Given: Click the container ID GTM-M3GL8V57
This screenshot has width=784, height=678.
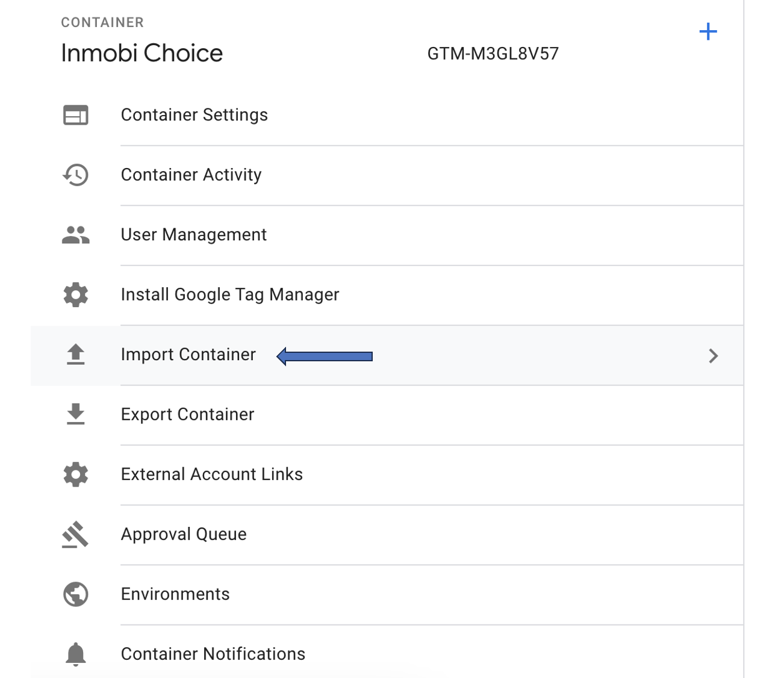Looking at the screenshot, I should (493, 54).
